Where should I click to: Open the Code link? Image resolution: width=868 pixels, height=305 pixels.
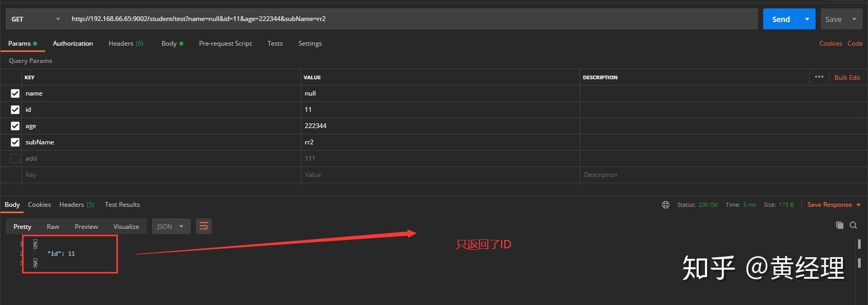pos(855,44)
